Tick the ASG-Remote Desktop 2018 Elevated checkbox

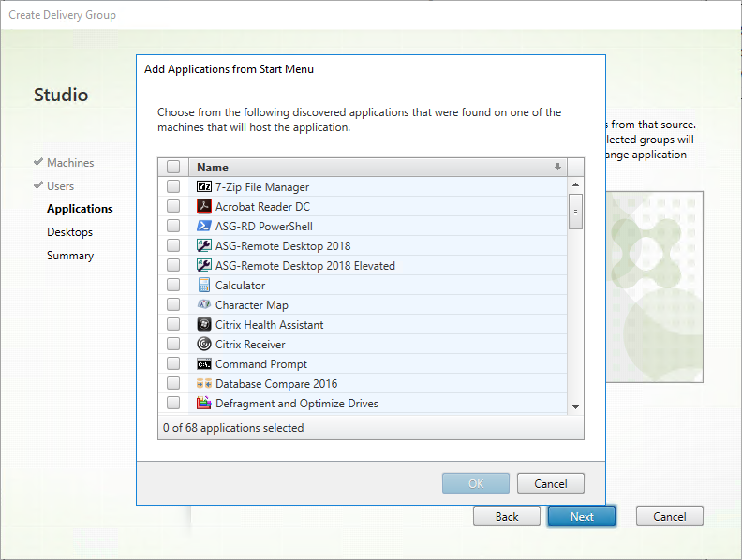[173, 265]
